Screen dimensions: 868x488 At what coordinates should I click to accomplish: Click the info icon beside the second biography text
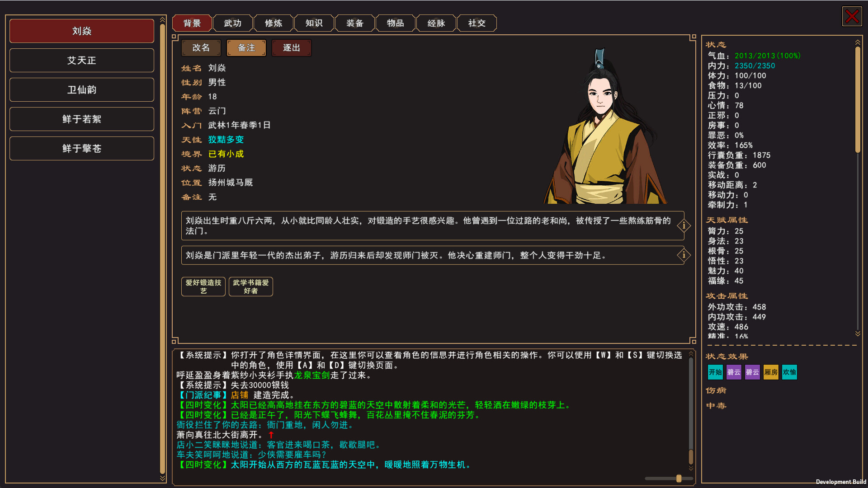pos(684,255)
